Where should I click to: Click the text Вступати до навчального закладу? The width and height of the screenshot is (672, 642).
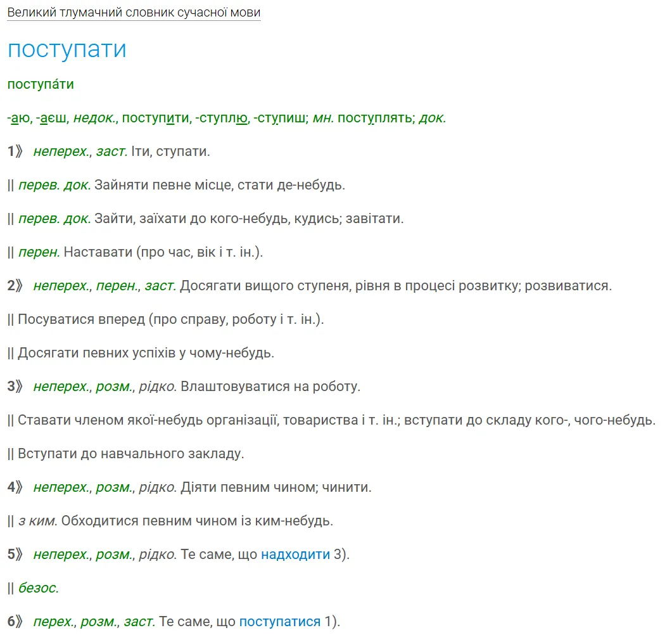tap(130, 453)
